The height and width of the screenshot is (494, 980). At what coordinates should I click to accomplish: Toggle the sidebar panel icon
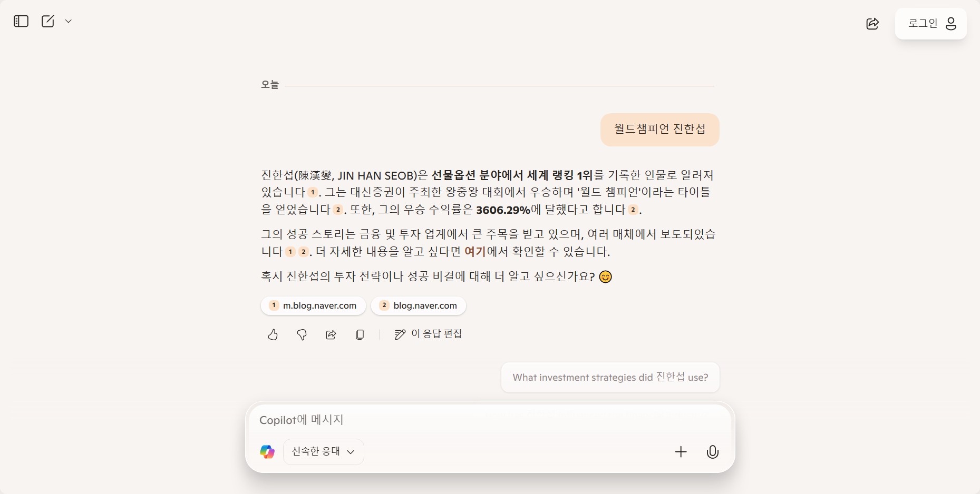[x=21, y=21]
